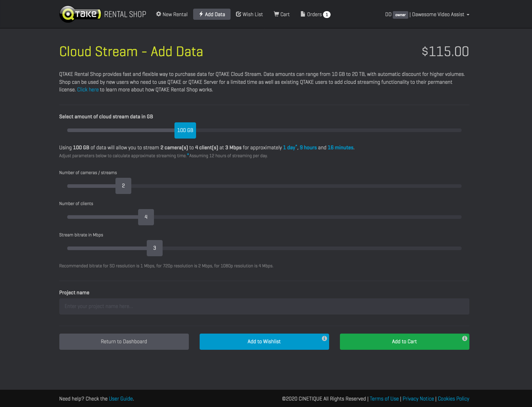Screen dimensions: 532x407
Task: Open the Privacy Notice link
Action: click(418, 399)
